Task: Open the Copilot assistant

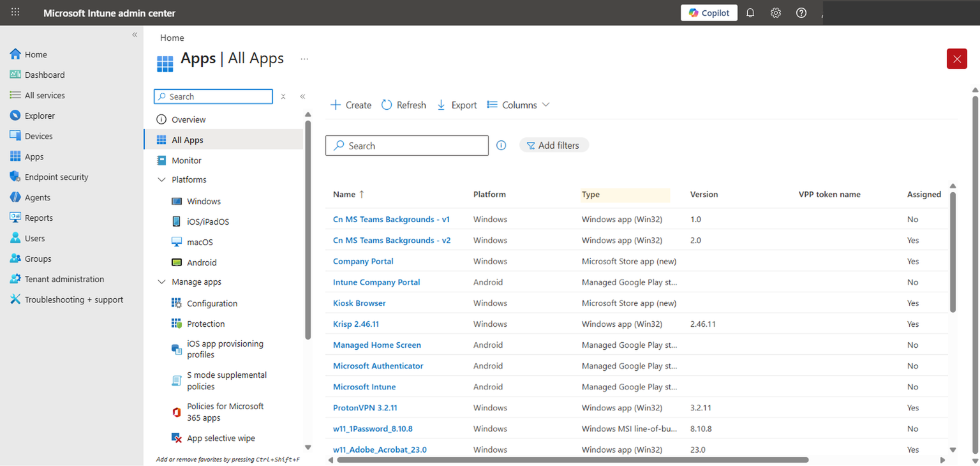Action: [x=708, y=13]
